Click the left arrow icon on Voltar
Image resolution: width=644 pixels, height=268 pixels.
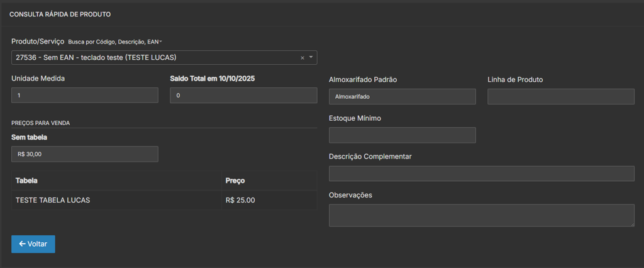click(22, 244)
